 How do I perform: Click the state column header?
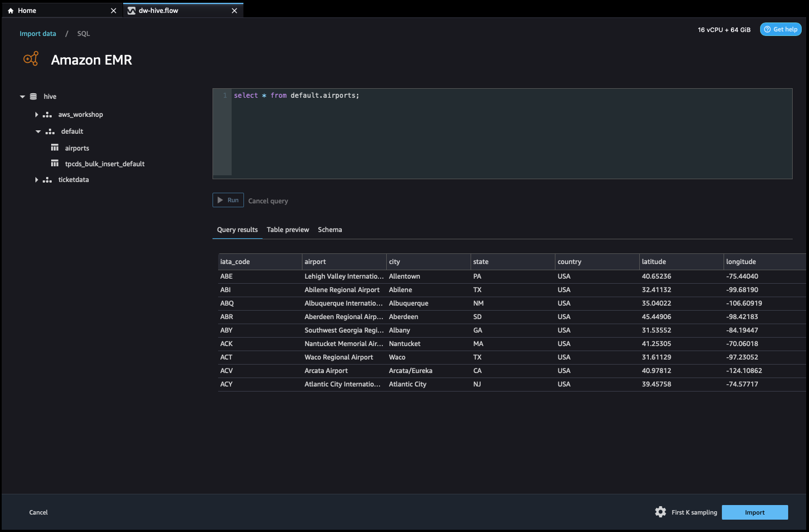point(513,262)
